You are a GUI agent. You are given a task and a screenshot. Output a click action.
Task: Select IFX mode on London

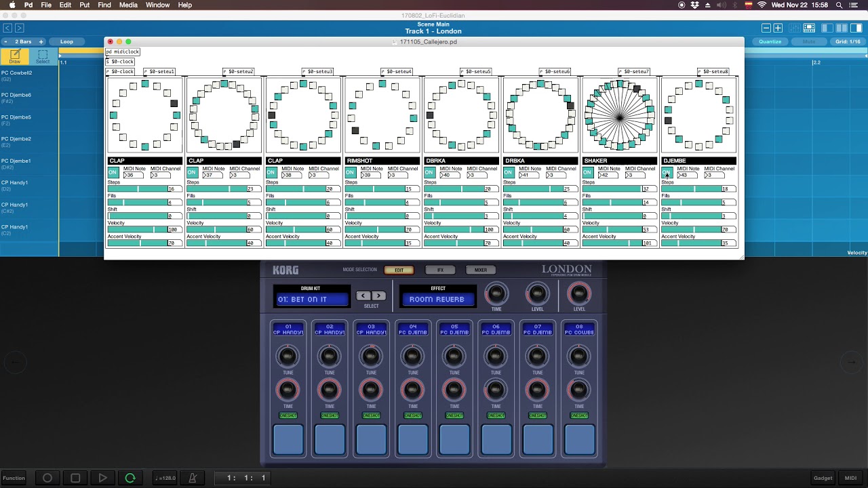[x=440, y=270]
